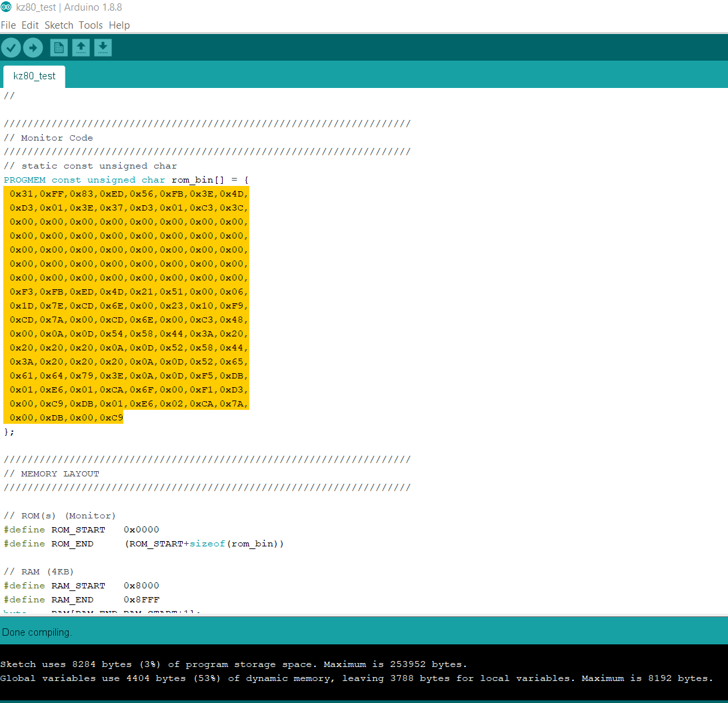Click the '// Monitor Code' comment line
The image size is (728, 703).
tap(48, 138)
